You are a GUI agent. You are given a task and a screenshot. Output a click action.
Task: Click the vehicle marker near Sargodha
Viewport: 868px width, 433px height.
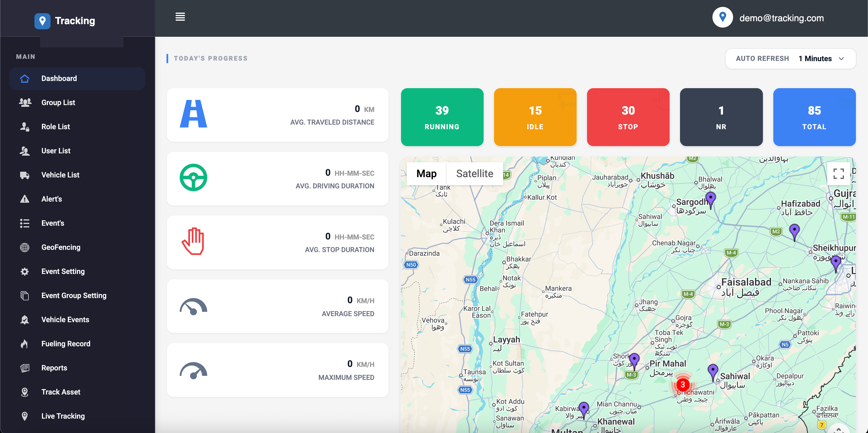coord(710,200)
